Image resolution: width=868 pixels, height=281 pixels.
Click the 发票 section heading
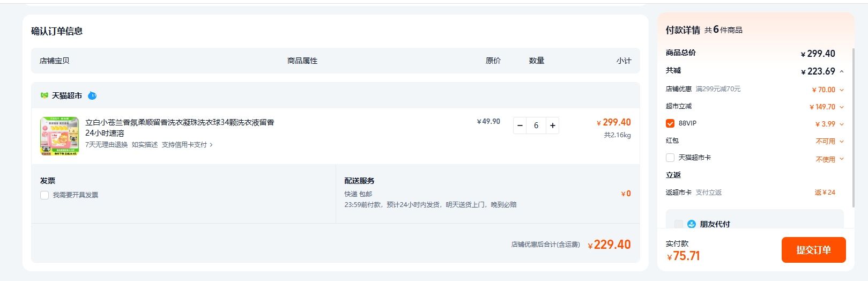[47, 181]
